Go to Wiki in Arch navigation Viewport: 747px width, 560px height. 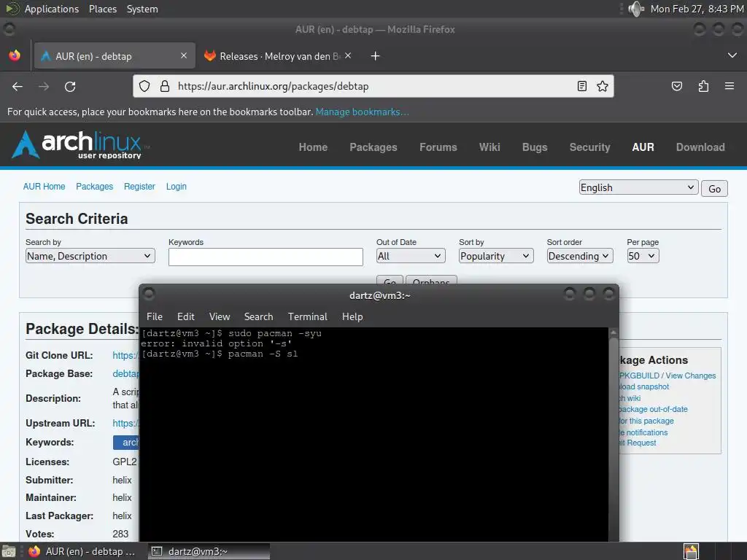coord(489,147)
